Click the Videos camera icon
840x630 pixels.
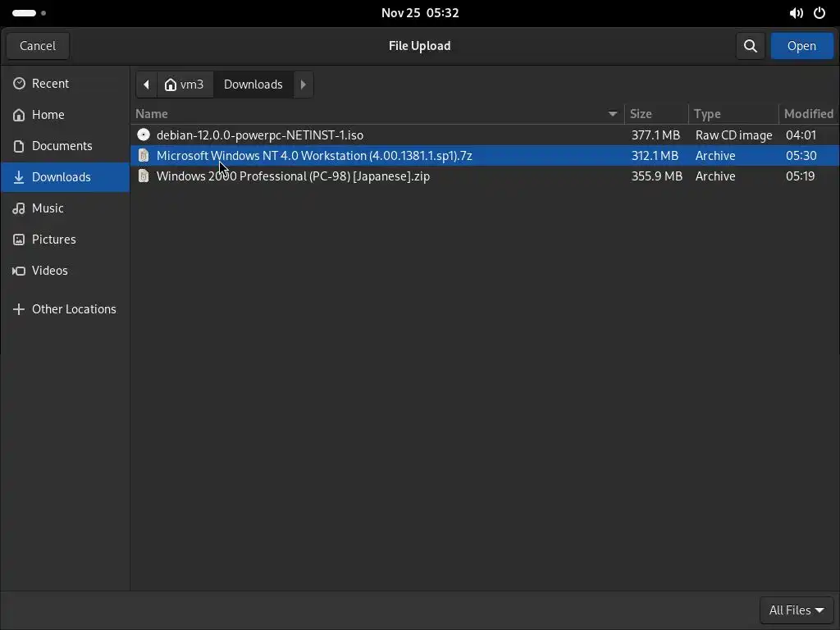19,271
